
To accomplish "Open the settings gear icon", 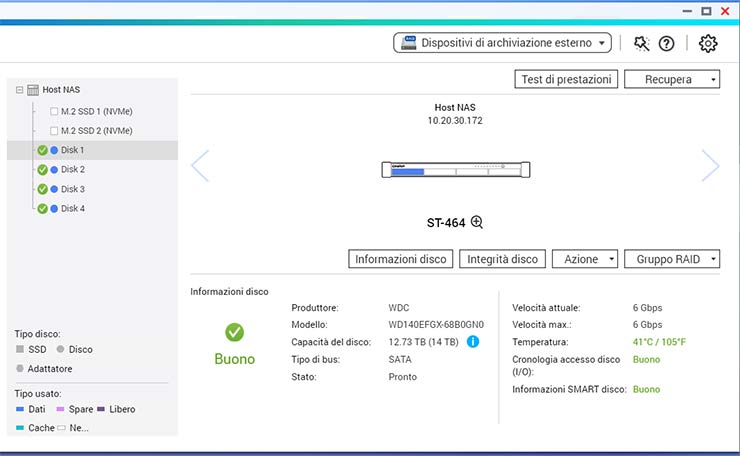I will tap(708, 43).
